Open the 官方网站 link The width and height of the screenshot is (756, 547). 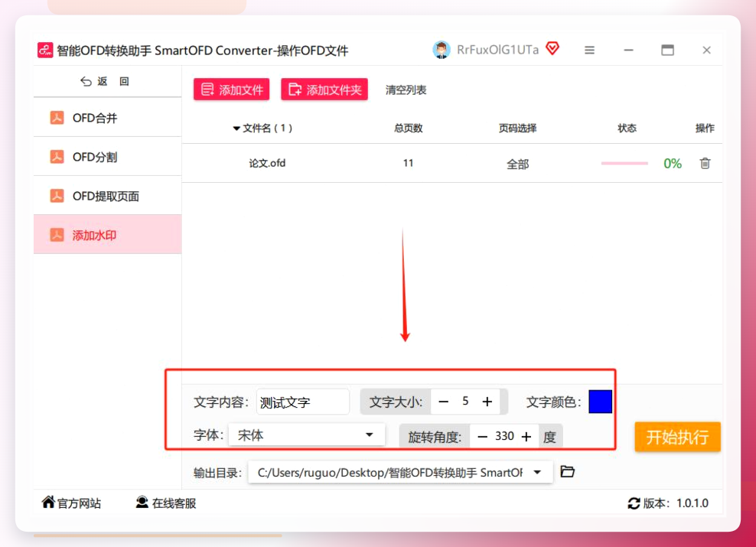pyautogui.click(x=71, y=503)
